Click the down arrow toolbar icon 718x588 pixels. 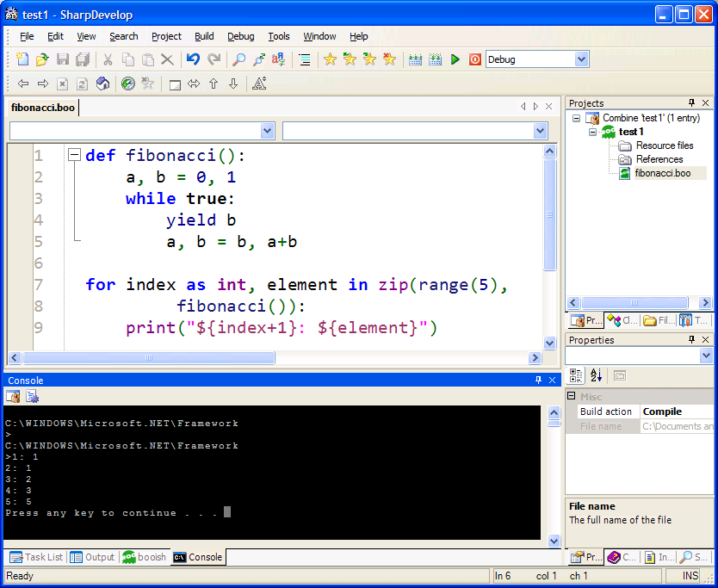[x=233, y=84]
